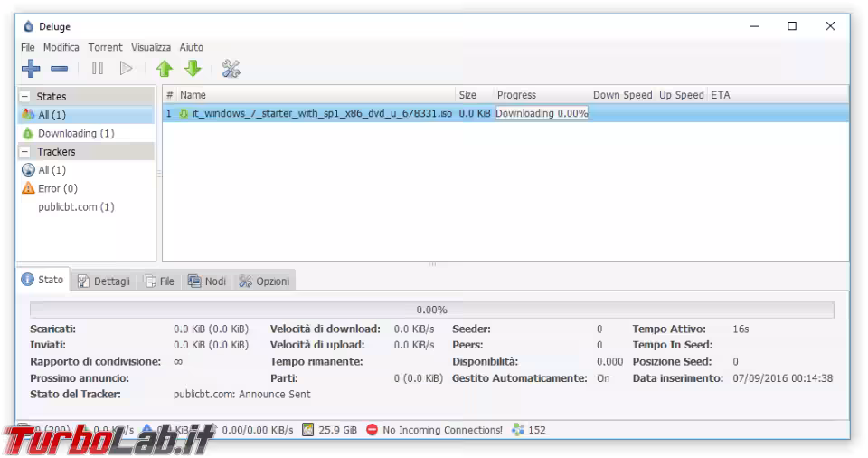Open the Torrent menu

pyautogui.click(x=105, y=47)
